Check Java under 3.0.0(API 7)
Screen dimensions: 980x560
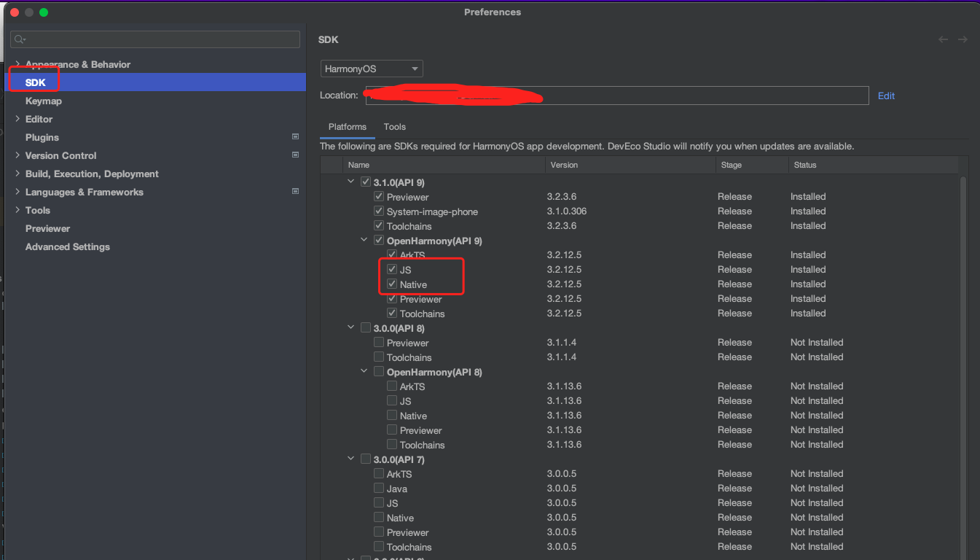tap(379, 489)
